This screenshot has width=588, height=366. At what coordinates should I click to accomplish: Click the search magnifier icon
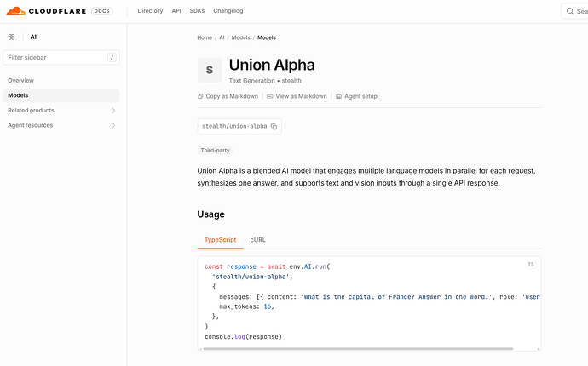569,11
